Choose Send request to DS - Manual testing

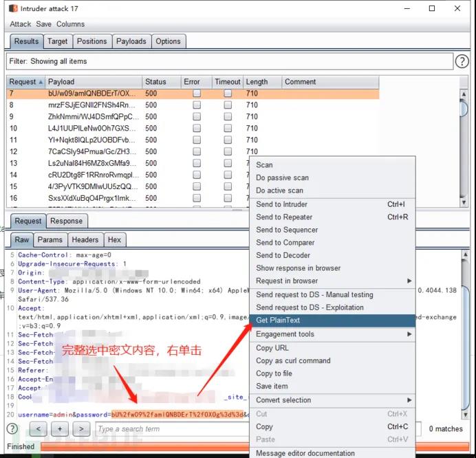coord(332,294)
